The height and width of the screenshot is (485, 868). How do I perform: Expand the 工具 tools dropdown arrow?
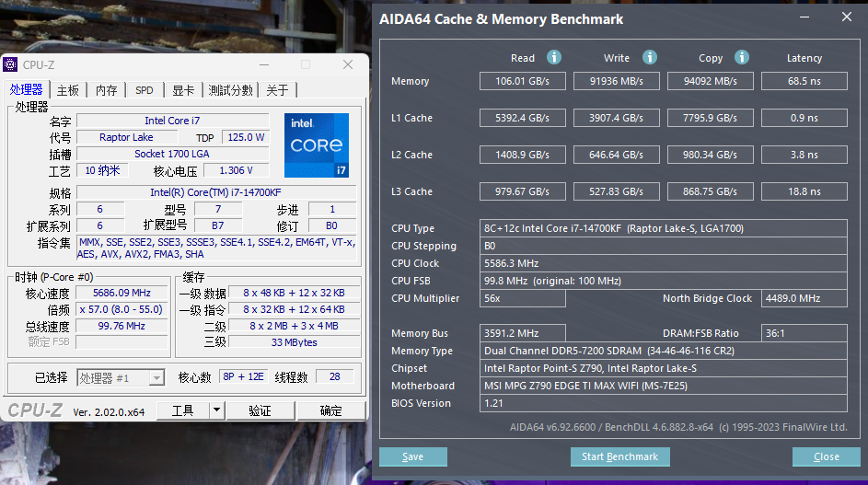(x=217, y=410)
